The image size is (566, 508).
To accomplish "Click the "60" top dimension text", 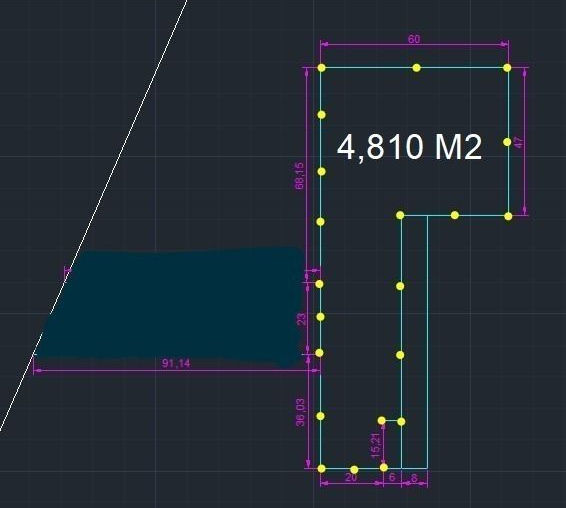I will click(x=414, y=39).
